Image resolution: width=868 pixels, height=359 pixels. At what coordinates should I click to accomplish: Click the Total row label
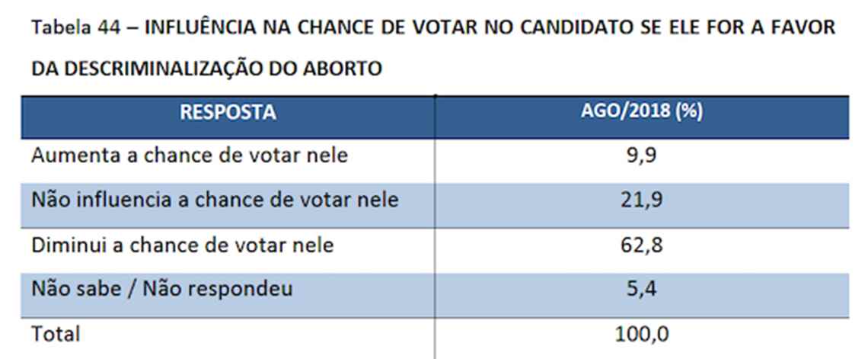click(56, 333)
